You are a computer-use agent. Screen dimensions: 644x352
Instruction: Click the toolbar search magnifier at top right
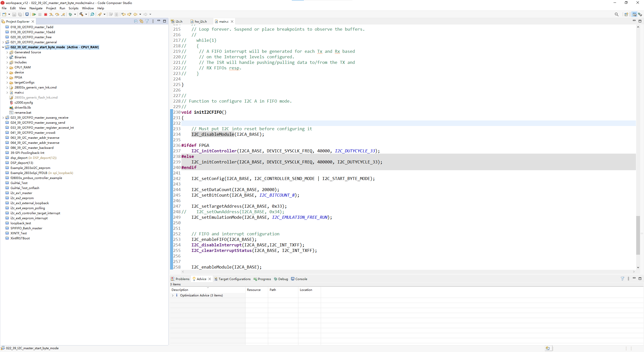[616, 14]
